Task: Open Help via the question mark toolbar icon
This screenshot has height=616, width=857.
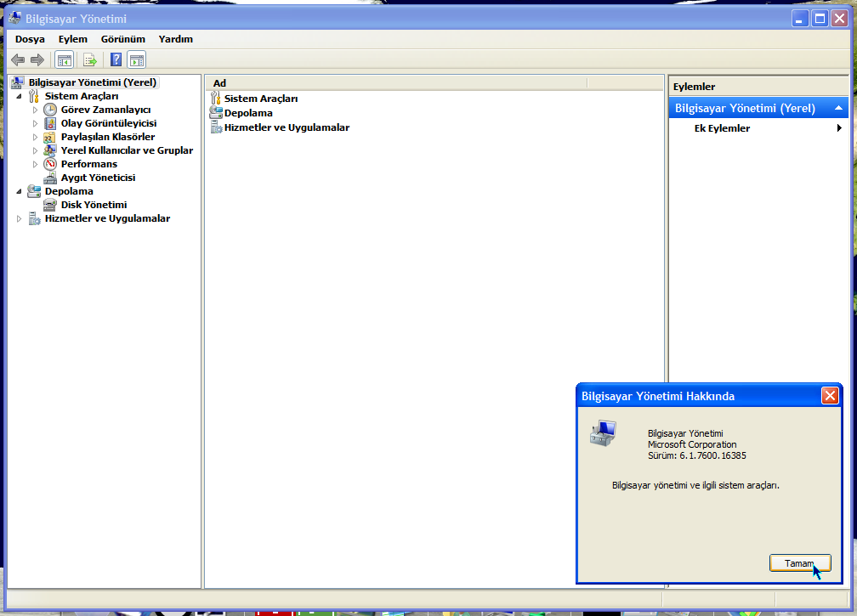Action: point(116,59)
